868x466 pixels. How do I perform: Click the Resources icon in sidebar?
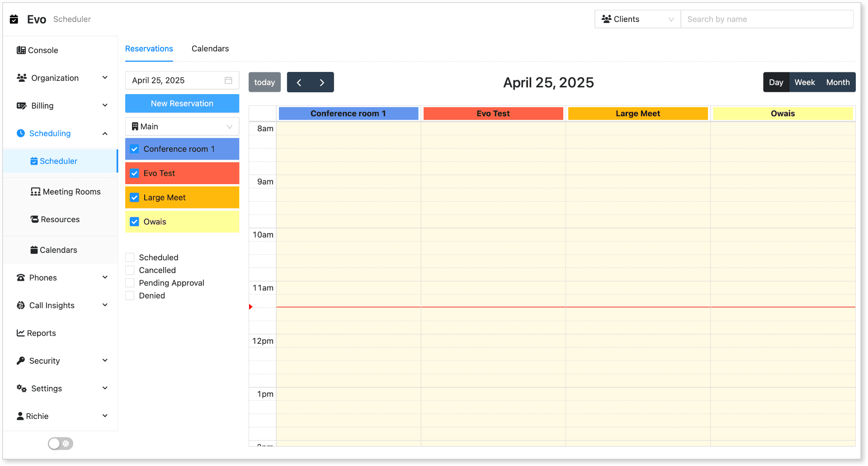point(34,219)
